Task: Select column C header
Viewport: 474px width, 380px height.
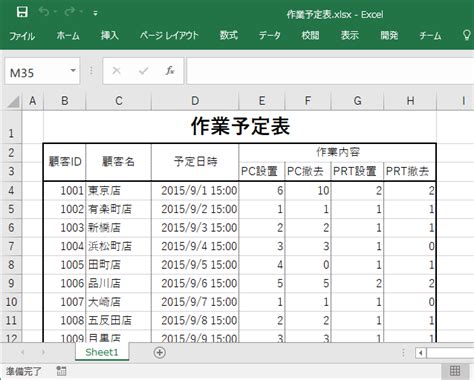Action: 119,101
